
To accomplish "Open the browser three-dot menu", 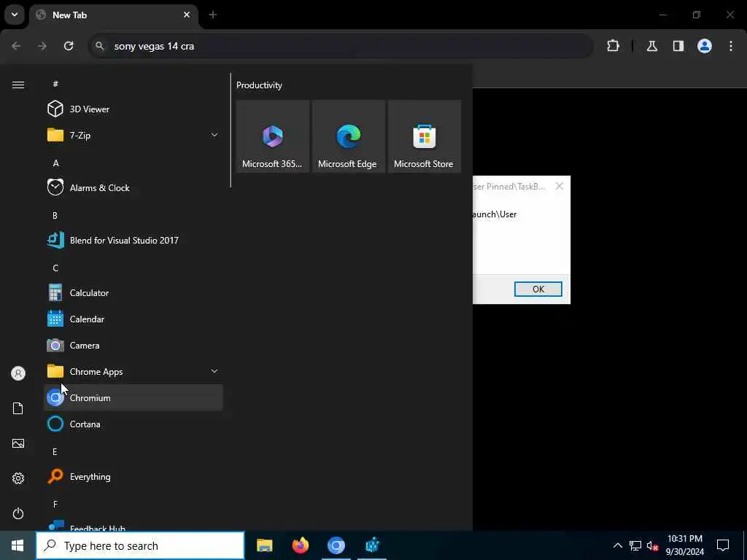I will [x=731, y=46].
